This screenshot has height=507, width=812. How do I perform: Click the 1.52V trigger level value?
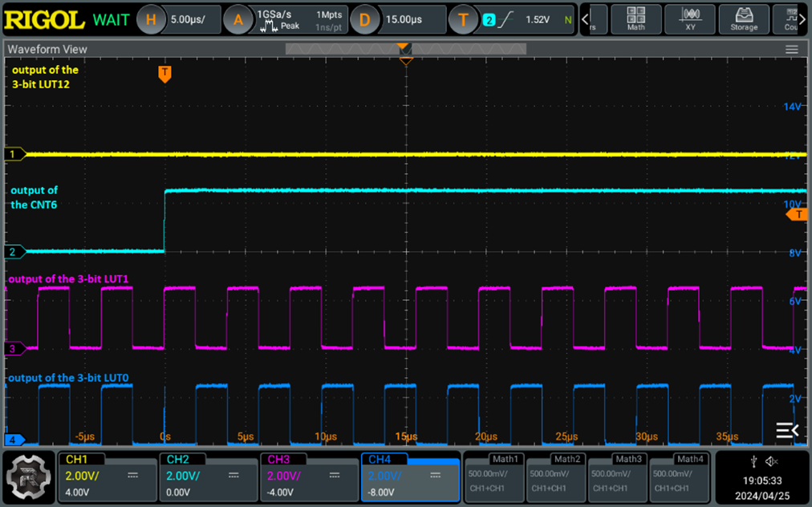pos(538,20)
